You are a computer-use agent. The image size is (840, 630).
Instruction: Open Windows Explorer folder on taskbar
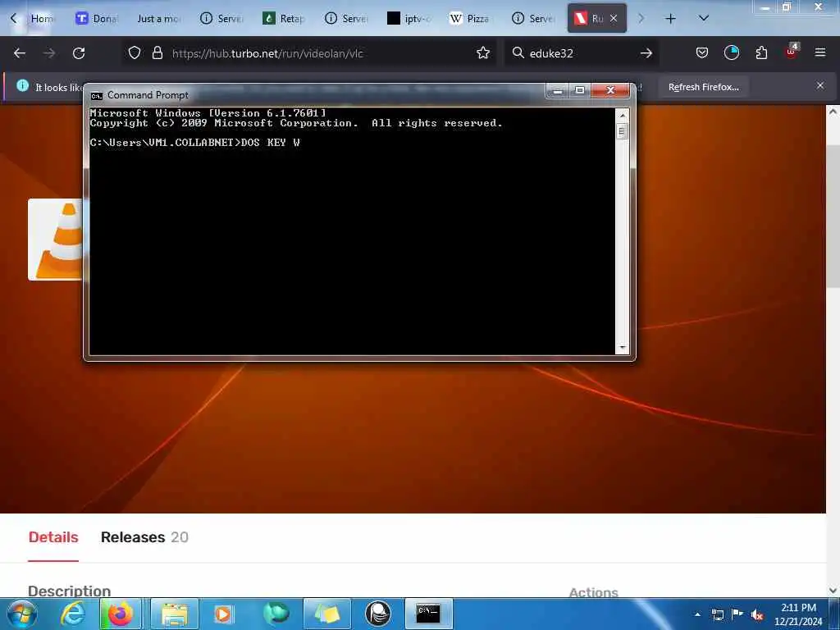175,614
